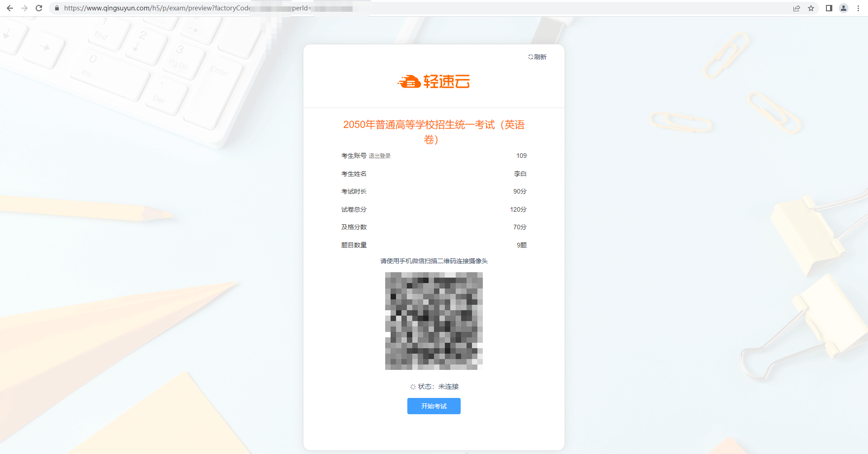
Task: Click the 题目数量 label
Action: coord(354,245)
